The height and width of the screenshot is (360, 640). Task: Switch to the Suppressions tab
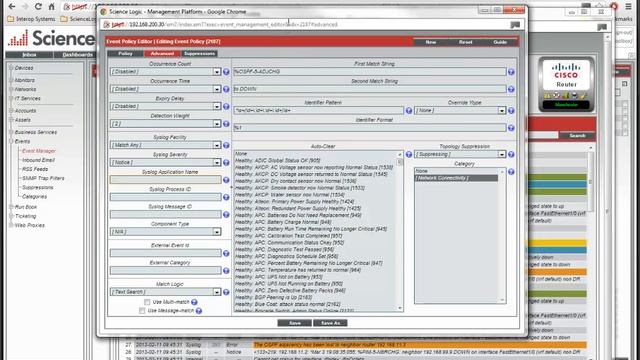[x=199, y=53]
